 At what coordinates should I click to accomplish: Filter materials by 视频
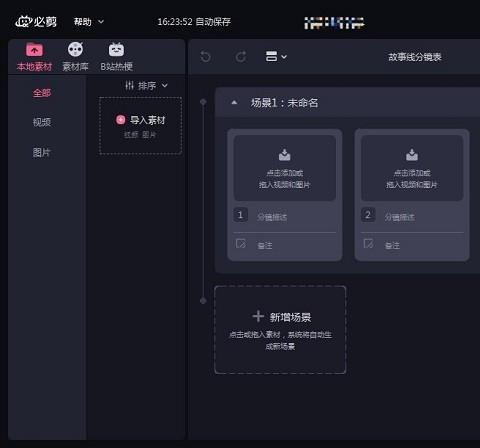click(x=42, y=122)
